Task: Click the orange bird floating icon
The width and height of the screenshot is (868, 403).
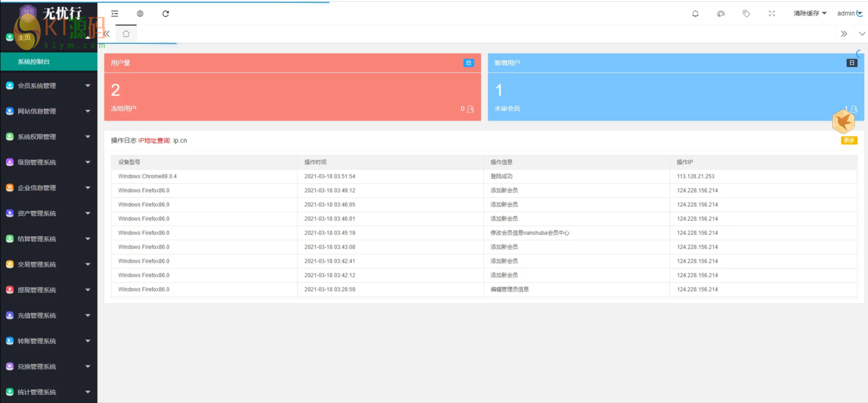Action: pos(843,122)
